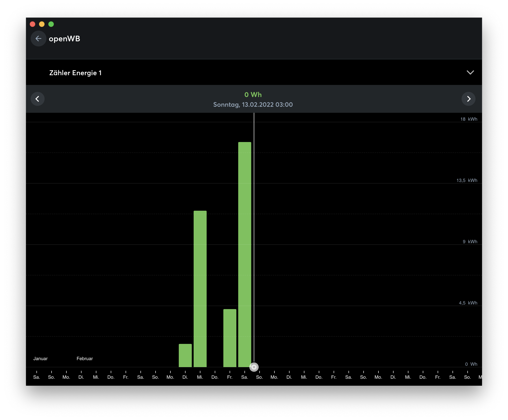Go to previous time period with left chevron
508x420 pixels.
point(37,99)
